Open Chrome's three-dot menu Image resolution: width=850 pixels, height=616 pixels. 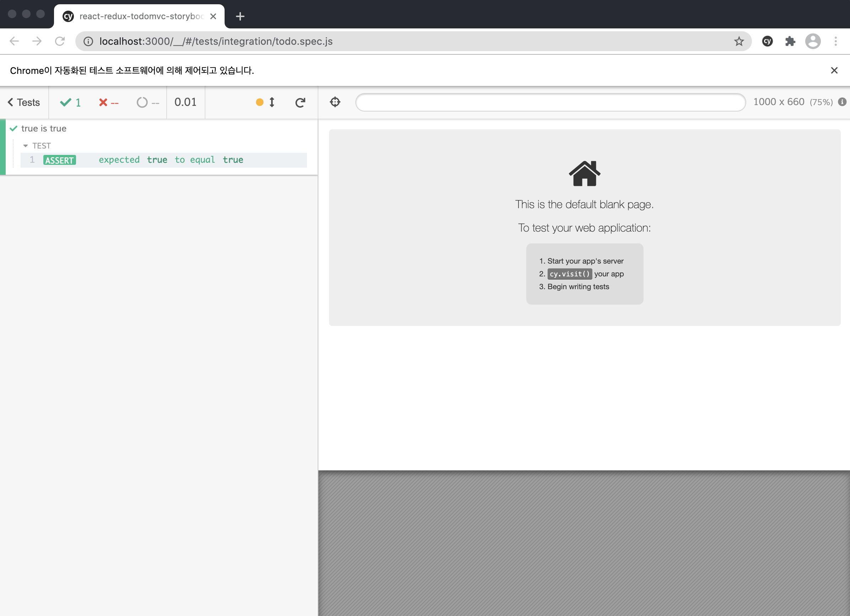(835, 41)
